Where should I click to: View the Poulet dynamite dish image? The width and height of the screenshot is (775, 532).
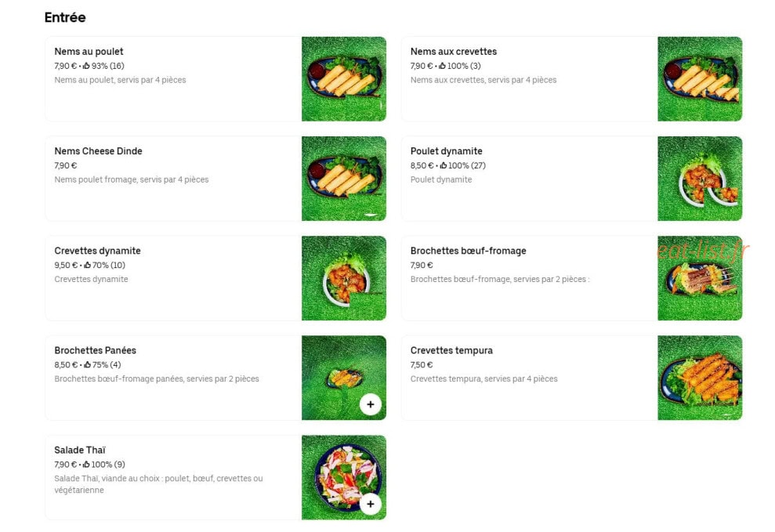[700, 179]
